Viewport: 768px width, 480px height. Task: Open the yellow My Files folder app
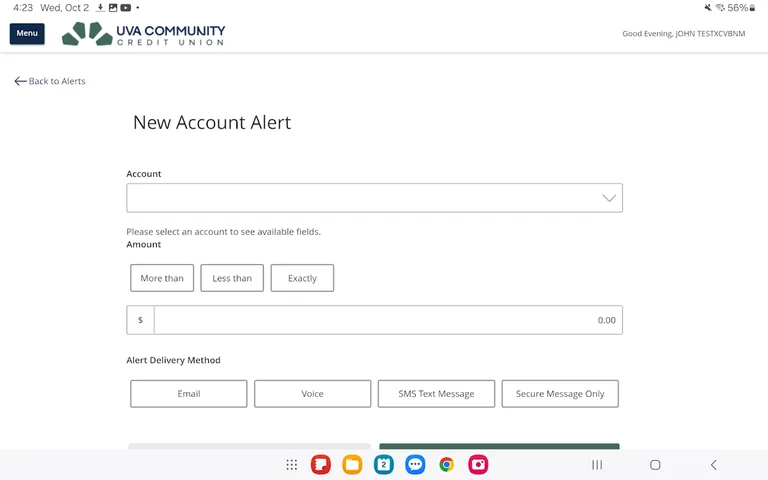click(x=352, y=464)
